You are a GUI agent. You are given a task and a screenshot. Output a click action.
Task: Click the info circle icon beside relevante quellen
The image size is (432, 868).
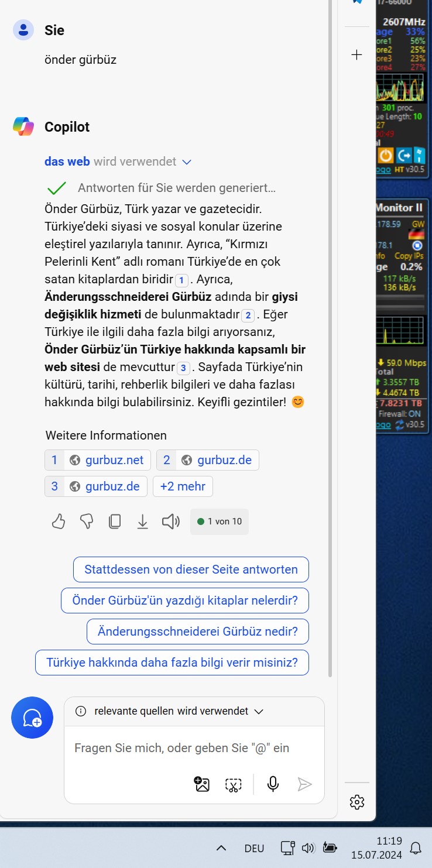81,711
